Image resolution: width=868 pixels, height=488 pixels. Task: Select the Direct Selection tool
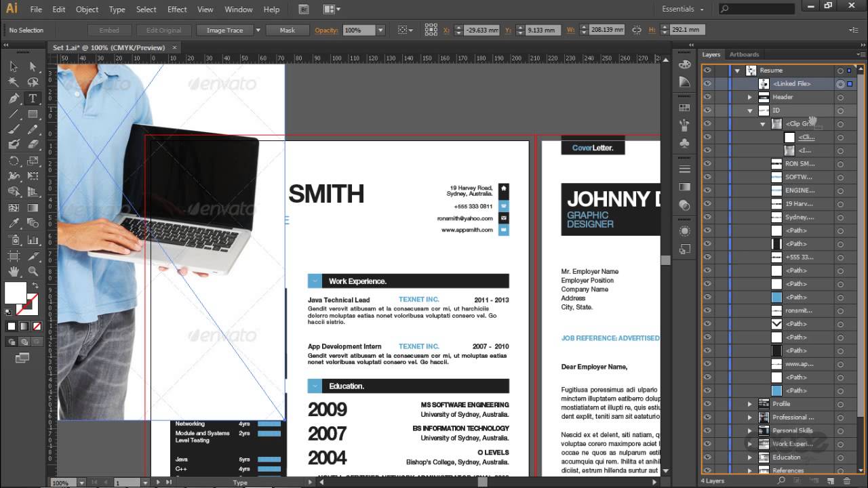pyautogui.click(x=32, y=66)
